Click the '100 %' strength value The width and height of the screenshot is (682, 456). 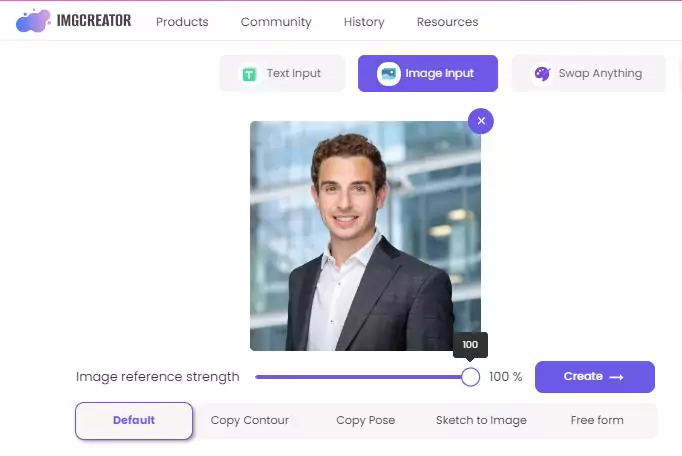pyautogui.click(x=505, y=377)
